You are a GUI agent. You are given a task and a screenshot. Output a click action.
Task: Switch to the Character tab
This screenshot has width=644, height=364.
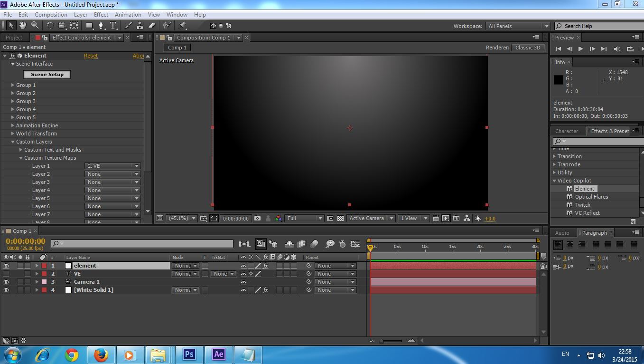click(567, 131)
